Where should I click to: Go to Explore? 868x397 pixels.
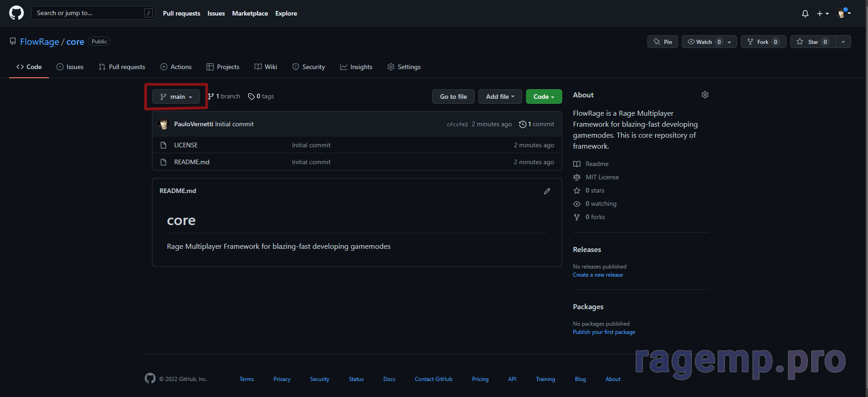[x=286, y=13]
